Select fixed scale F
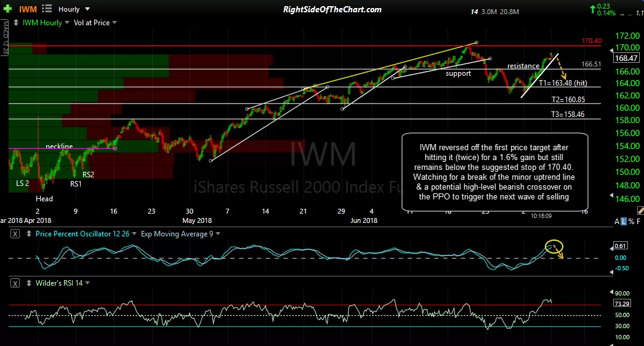 tap(638, 222)
